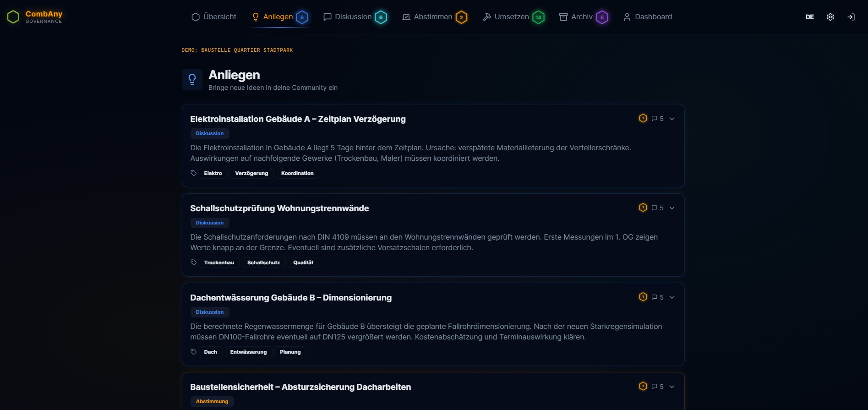
Task: Click the Abstimmen badge showing 2
Action: tap(462, 17)
